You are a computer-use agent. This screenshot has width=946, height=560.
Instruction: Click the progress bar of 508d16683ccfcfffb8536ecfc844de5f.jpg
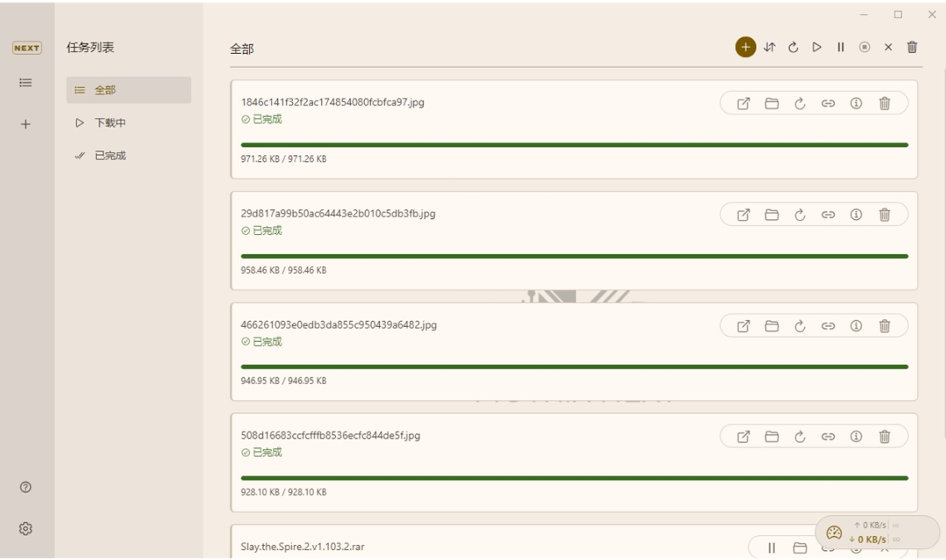[x=574, y=478]
